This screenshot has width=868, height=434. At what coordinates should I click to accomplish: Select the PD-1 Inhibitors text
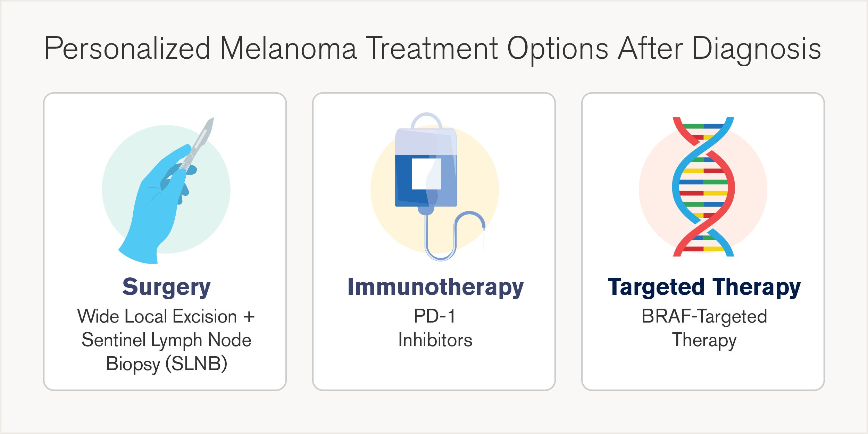(x=435, y=328)
